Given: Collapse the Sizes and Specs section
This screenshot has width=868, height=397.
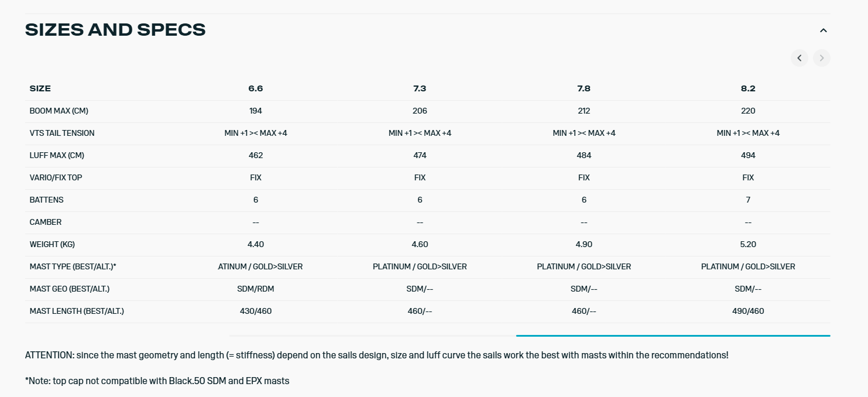Looking at the screenshot, I should click(823, 30).
